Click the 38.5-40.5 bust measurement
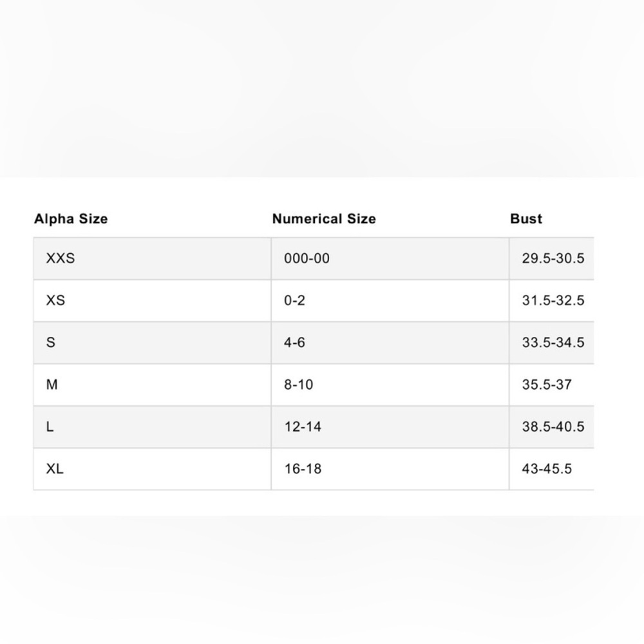The image size is (644, 644). click(553, 427)
